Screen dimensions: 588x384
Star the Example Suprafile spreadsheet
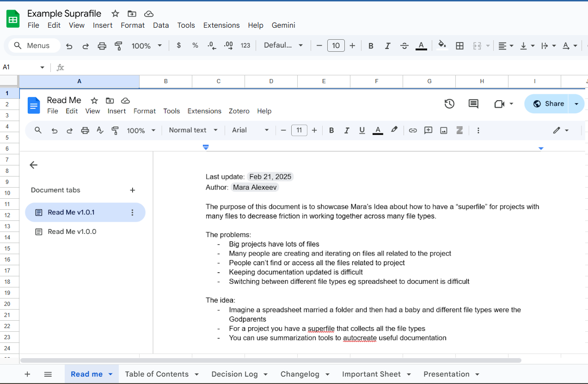tap(116, 13)
